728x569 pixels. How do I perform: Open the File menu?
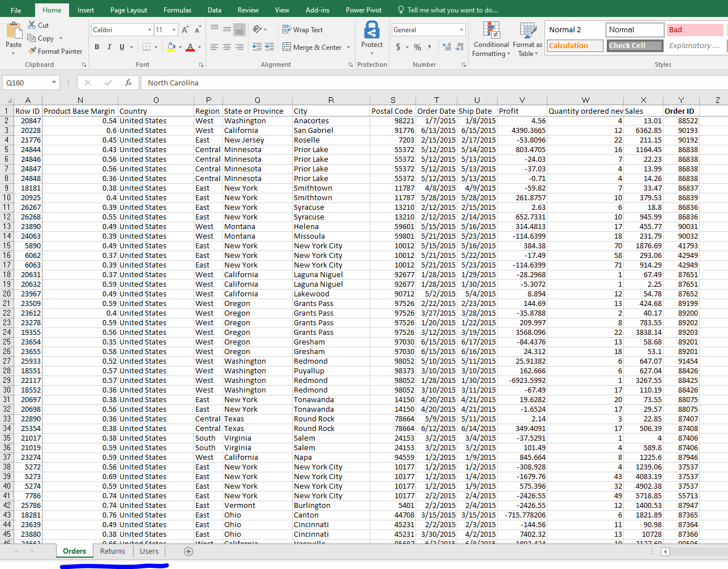[16, 10]
